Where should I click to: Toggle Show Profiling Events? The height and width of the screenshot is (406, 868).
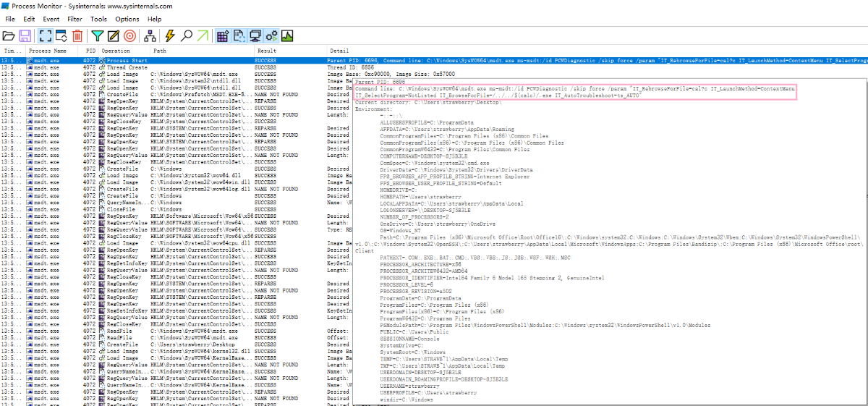(288, 35)
